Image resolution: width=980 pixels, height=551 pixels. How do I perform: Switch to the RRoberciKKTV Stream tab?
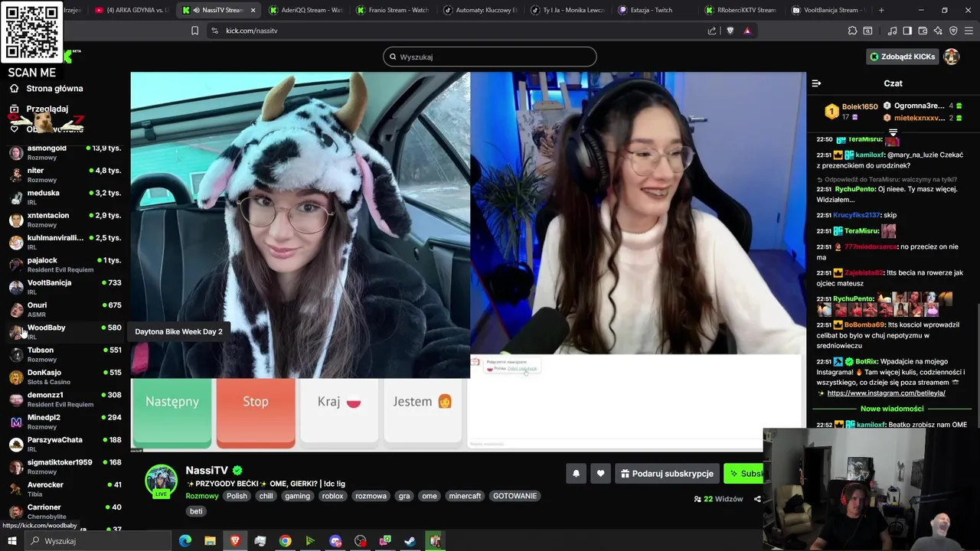click(x=742, y=10)
